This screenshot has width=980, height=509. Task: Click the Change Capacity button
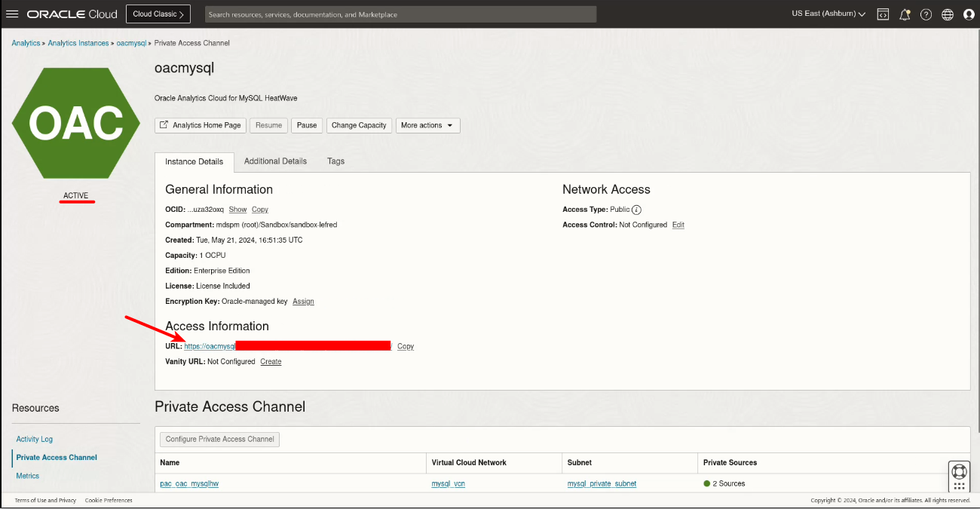(359, 125)
